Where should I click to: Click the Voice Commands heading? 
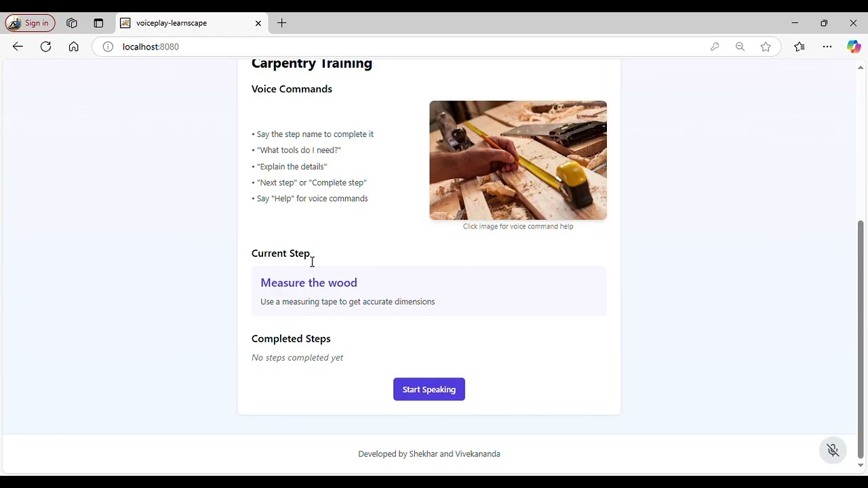click(292, 89)
